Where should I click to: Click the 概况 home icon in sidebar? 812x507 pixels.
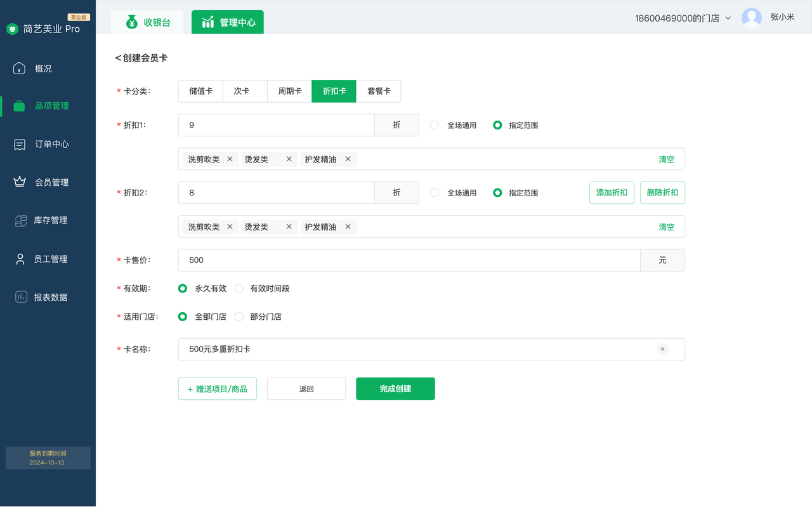tap(19, 69)
